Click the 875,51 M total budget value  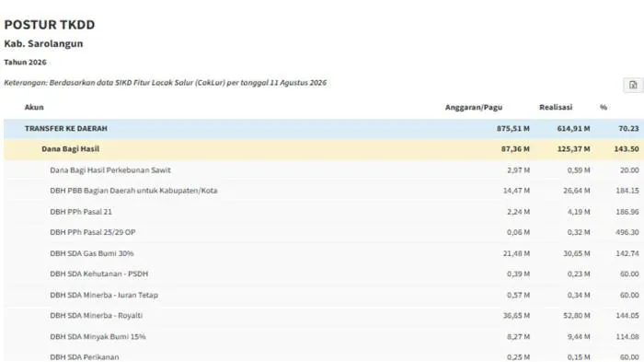pyautogui.click(x=513, y=129)
